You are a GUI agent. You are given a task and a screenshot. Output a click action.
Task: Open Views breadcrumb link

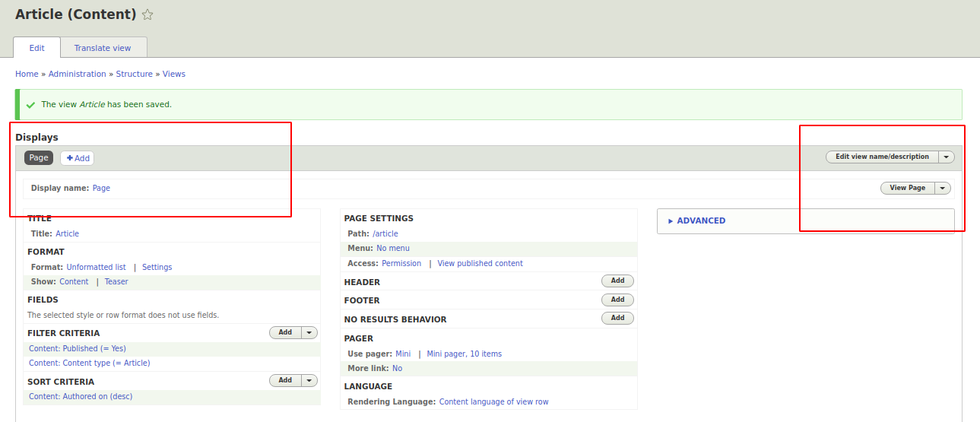pos(174,74)
